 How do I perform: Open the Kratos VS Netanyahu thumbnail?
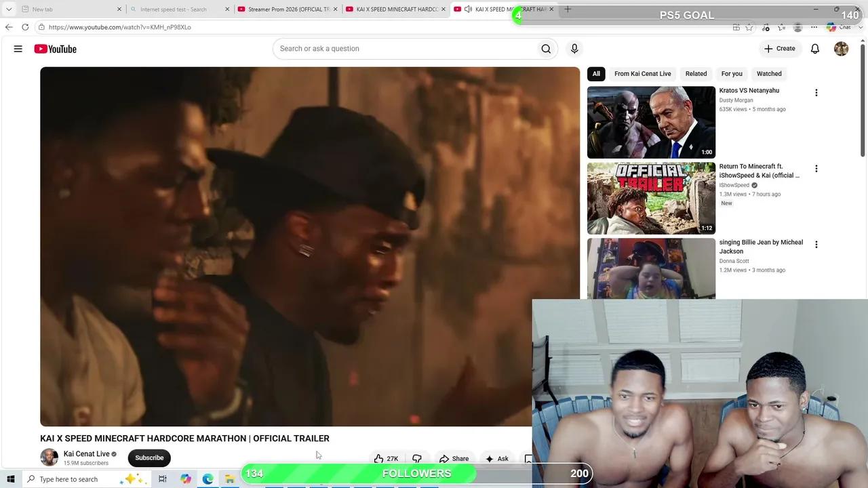click(x=651, y=122)
